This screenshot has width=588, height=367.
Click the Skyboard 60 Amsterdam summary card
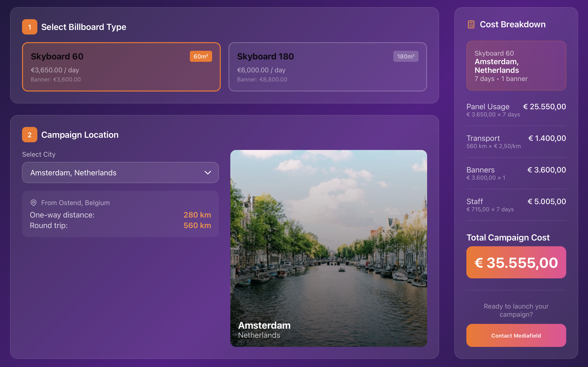(x=516, y=66)
